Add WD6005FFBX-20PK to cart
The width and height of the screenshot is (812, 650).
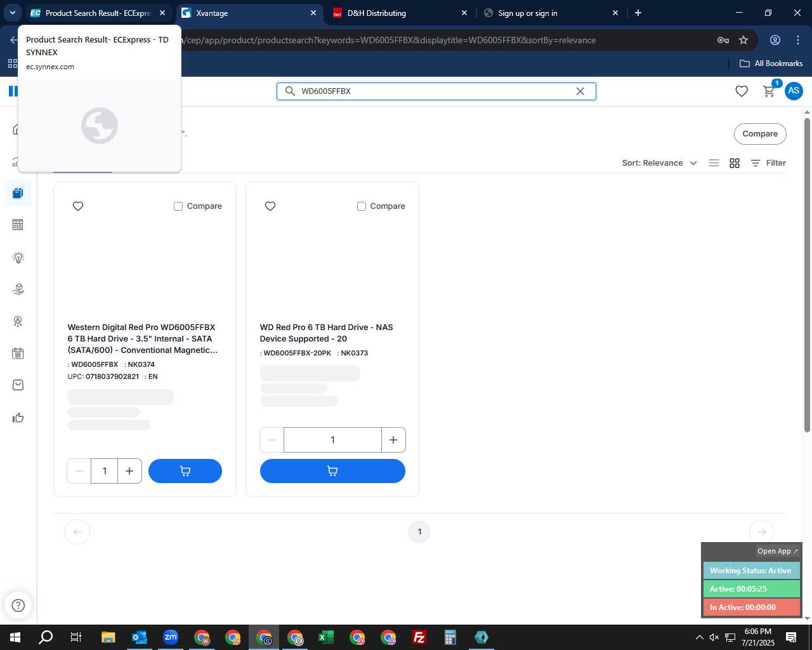[x=332, y=471]
